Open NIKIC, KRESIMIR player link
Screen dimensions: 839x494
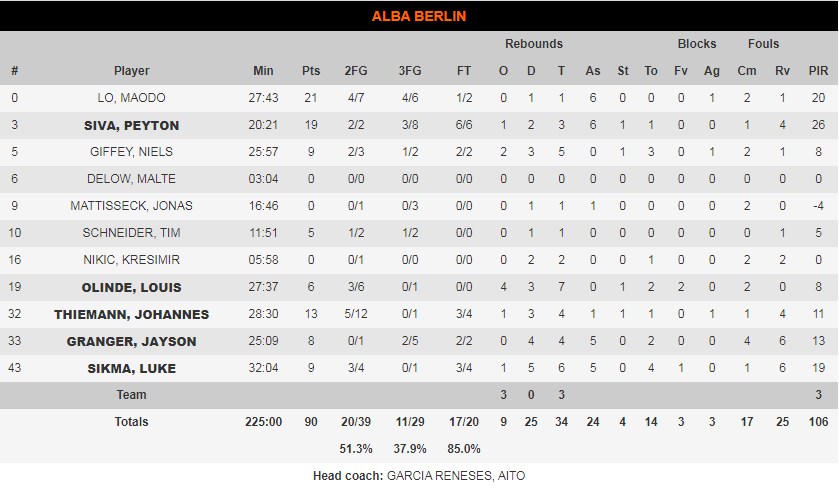tap(131, 260)
